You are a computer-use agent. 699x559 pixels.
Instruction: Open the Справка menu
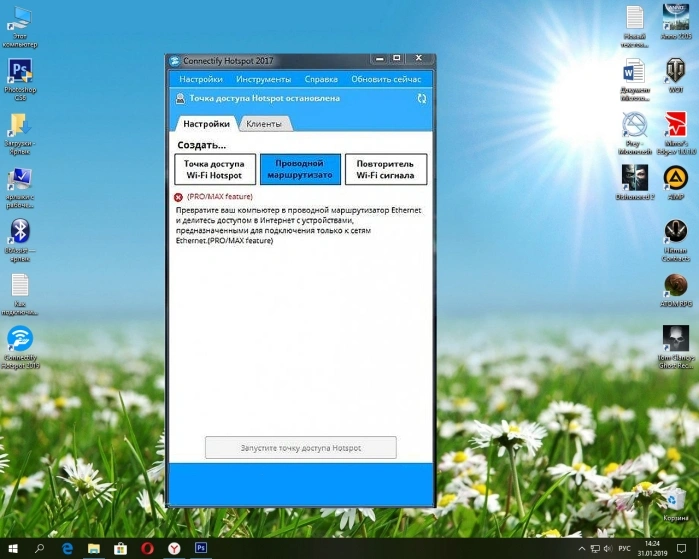[321, 79]
